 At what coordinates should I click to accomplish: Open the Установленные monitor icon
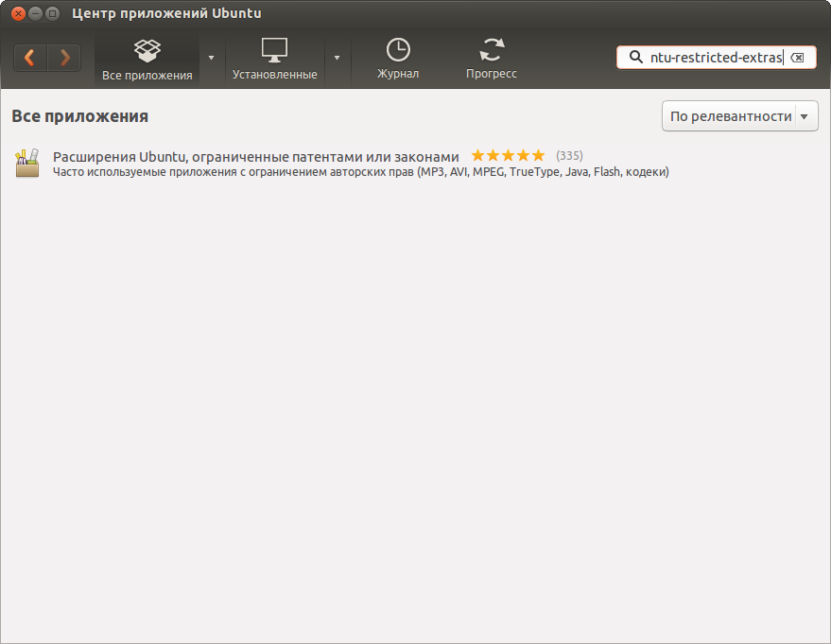[x=274, y=50]
